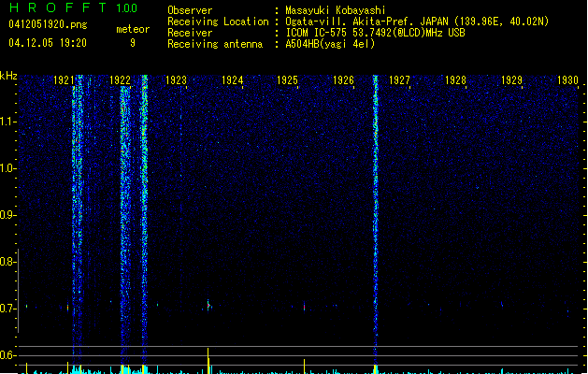The height and width of the screenshot is (374, 588).
Task: Click the 'Observer' field label
Action: point(190,10)
